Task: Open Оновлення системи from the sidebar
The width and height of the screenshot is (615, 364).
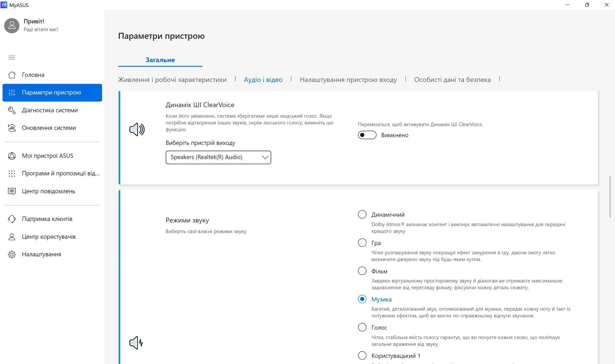Action: pyautogui.click(x=52, y=128)
